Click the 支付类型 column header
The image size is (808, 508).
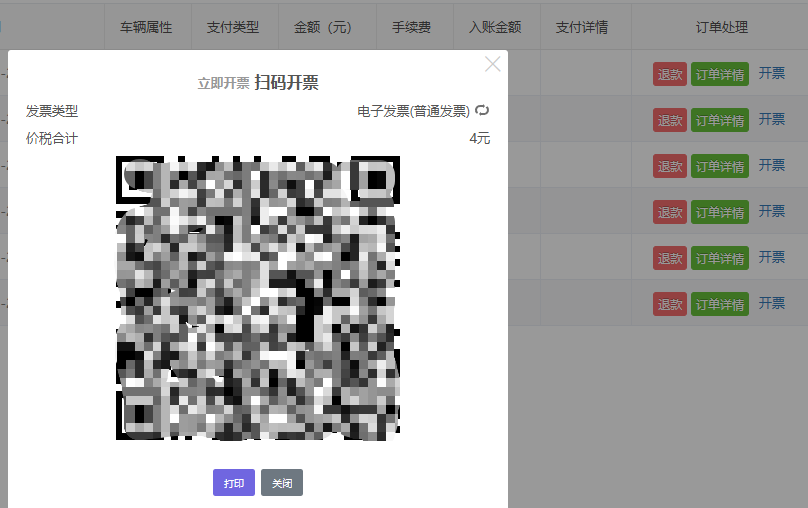pos(233,27)
